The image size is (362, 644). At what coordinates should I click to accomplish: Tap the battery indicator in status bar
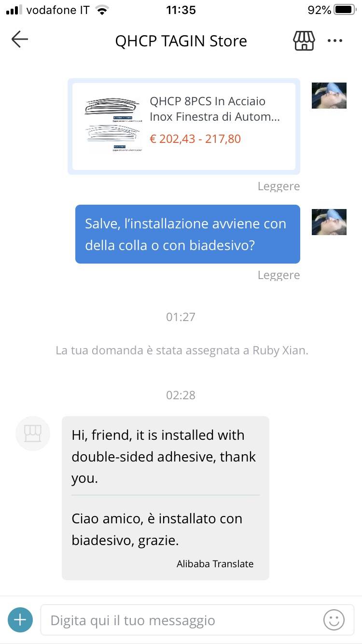point(345,10)
